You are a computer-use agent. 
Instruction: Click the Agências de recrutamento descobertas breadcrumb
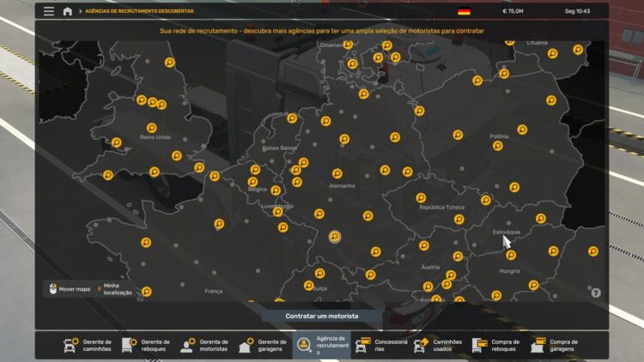[x=139, y=11]
